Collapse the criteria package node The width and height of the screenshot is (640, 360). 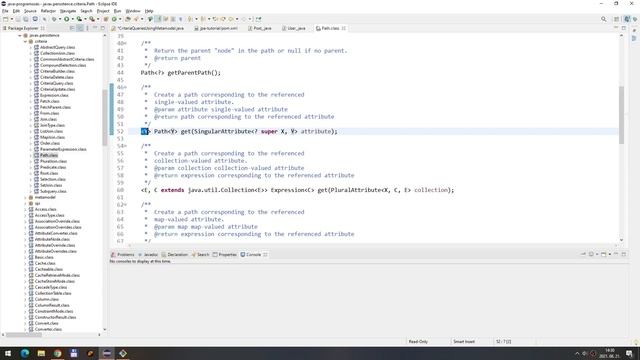[x=25, y=41]
